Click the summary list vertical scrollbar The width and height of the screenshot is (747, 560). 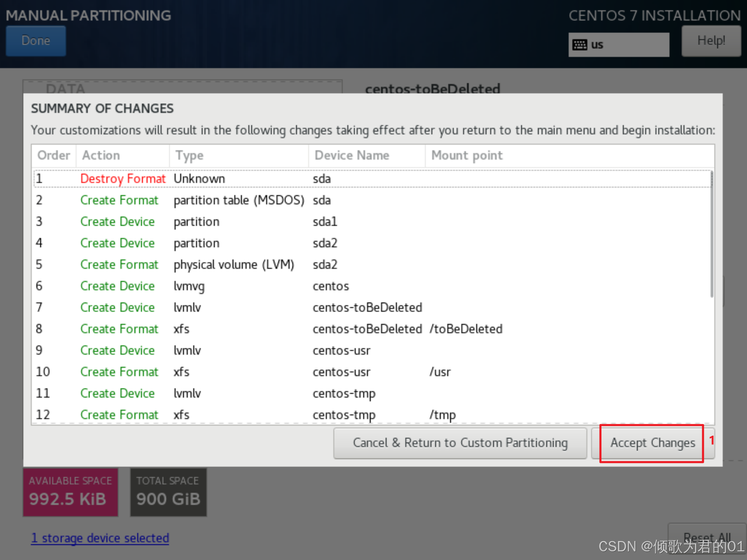pos(712,234)
